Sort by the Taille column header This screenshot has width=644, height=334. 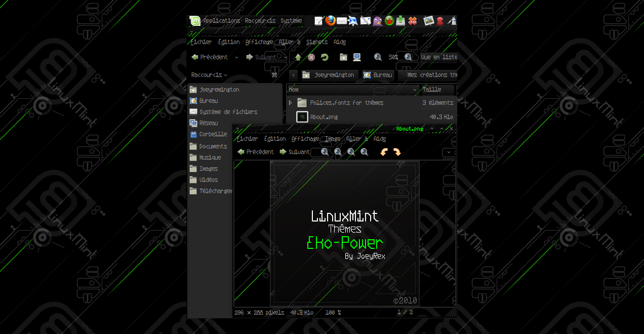437,90
